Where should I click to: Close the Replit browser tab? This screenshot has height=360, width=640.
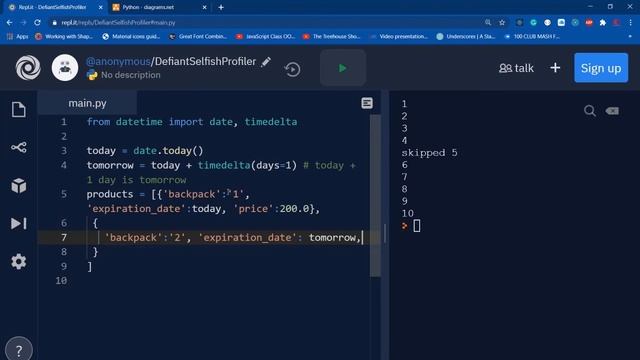pos(100,7)
